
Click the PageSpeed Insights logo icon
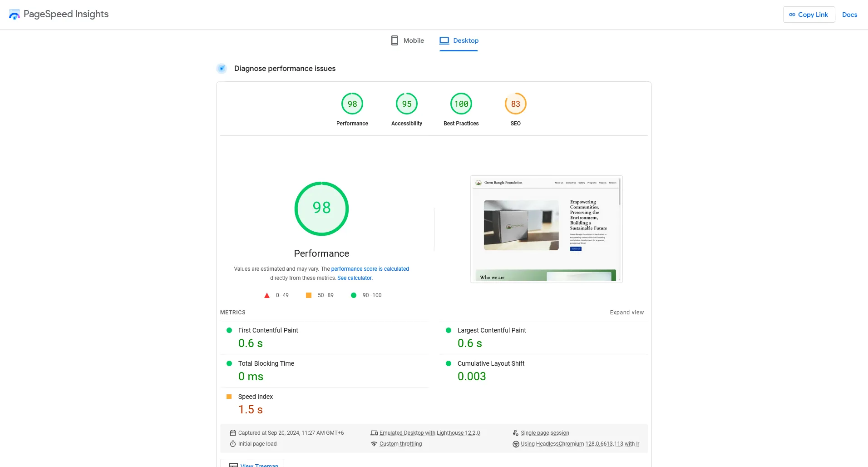(14, 14)
